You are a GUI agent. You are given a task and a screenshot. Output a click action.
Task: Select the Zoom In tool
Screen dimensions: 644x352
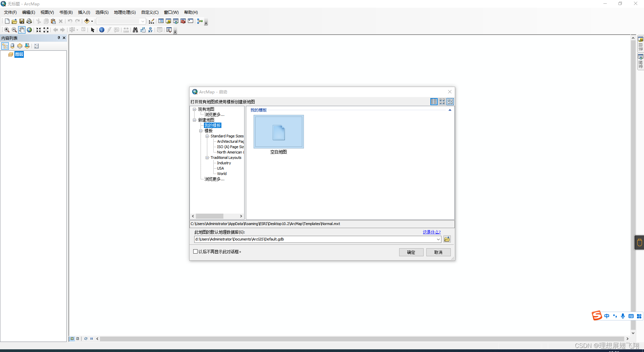[x=7, y=30]
